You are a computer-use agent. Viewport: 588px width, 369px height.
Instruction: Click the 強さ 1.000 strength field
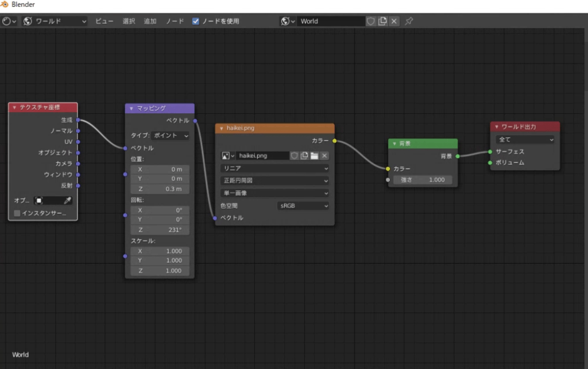pos(423,180)
